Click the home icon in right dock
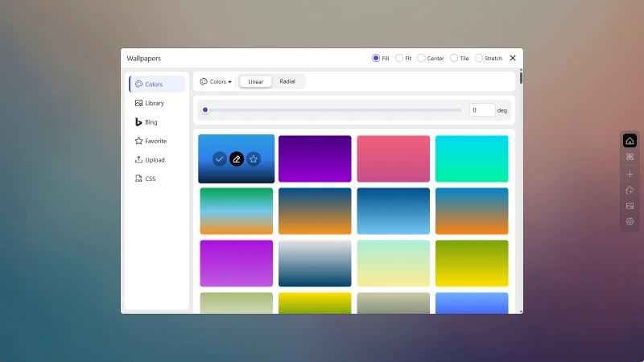 coord(630,141)
